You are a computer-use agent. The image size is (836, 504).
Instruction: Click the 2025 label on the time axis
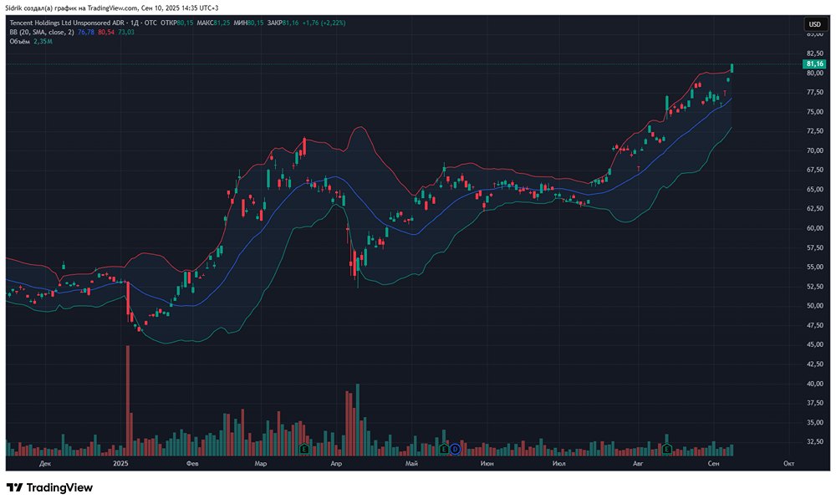click(121, 464)
